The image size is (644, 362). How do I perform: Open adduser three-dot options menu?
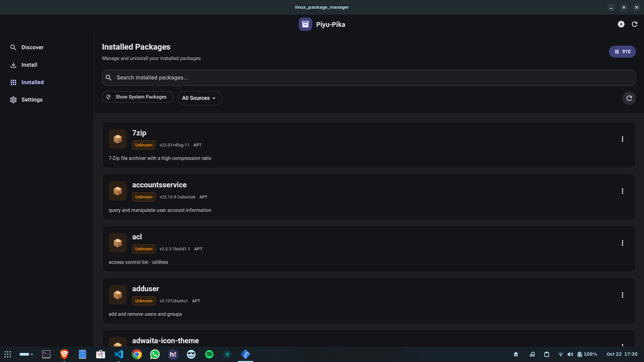(622, 295)
